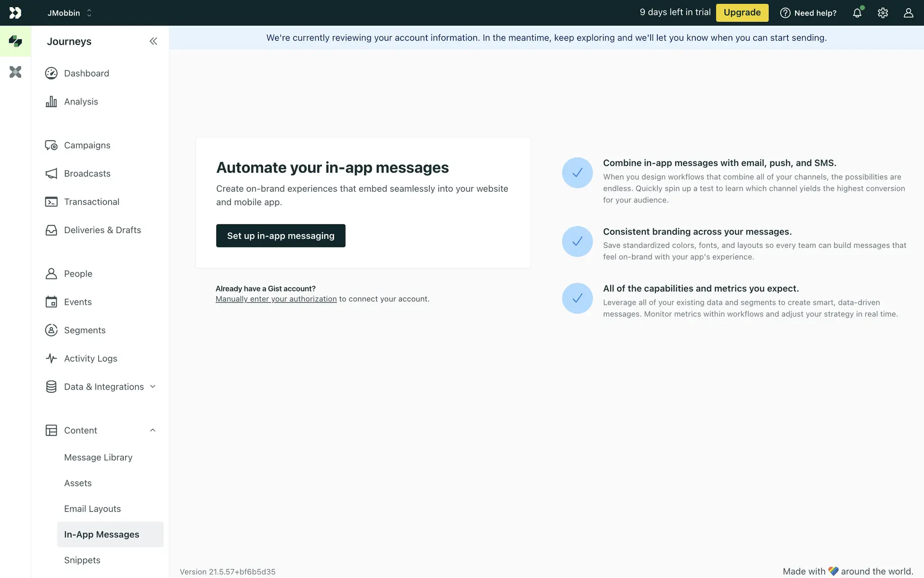Click the notifications bell icon
The width and height of the screenshot is (924, 578).
point(857,13)
